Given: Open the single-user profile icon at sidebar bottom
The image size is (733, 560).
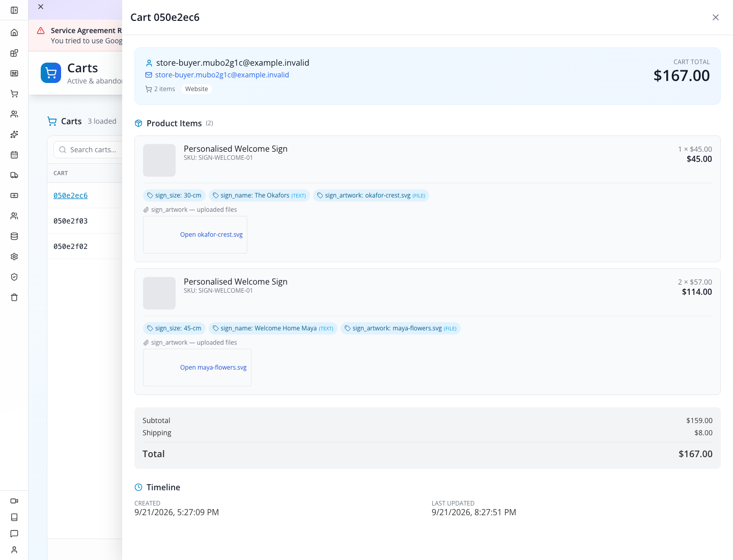Looking at the screenshot, I should click(x=14, y=550).
